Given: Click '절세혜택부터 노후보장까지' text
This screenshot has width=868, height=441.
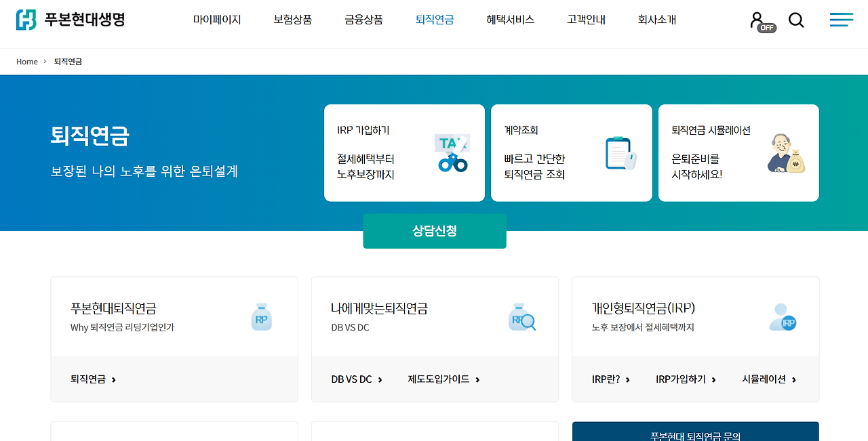Looking at the screenshot, I should (x=366, y=167).
